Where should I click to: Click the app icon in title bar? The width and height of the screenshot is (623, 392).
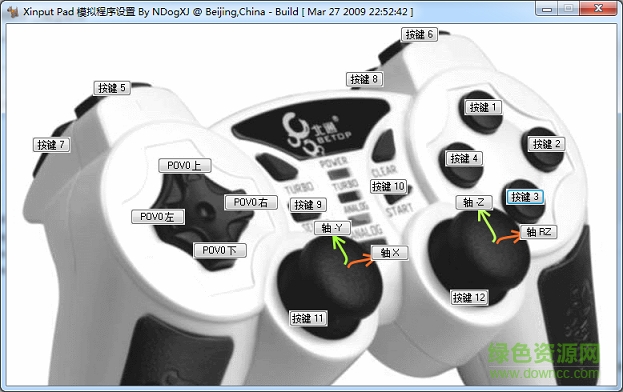[13, 12]
